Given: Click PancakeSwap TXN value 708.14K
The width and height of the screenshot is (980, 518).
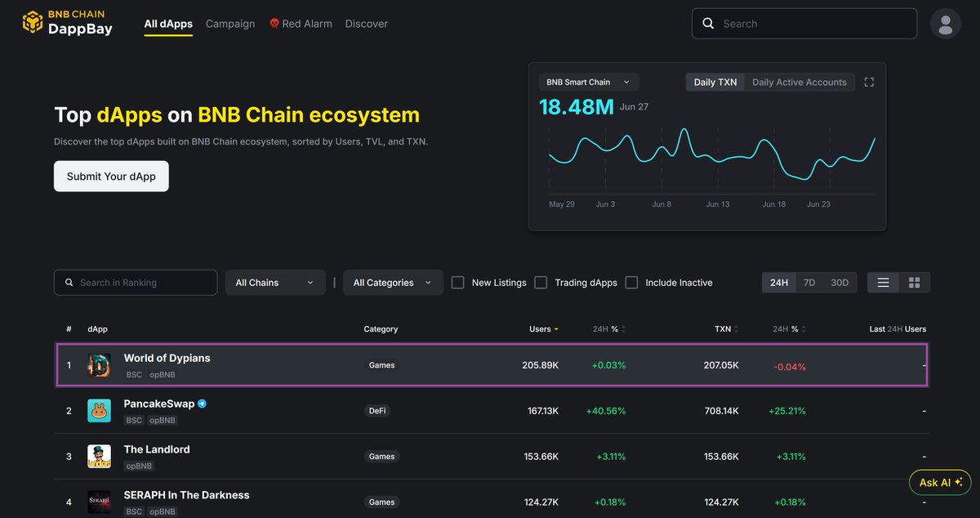Looking at the screenshot, I should [x=720, y=411].
